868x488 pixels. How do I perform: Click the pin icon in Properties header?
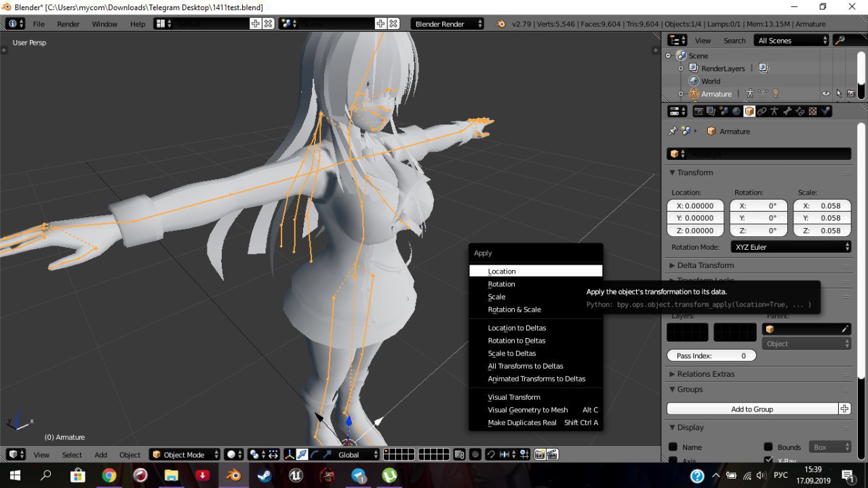pos(673,131)
